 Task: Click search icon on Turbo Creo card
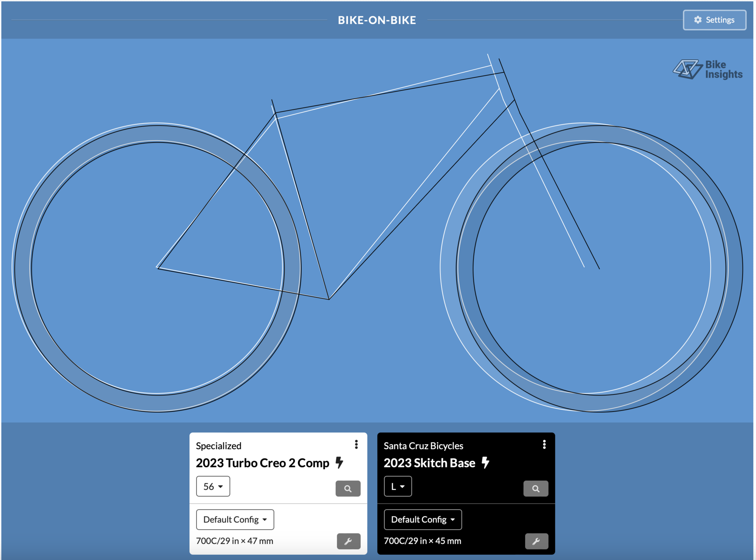pyautogui.click(x=348, y=489)
